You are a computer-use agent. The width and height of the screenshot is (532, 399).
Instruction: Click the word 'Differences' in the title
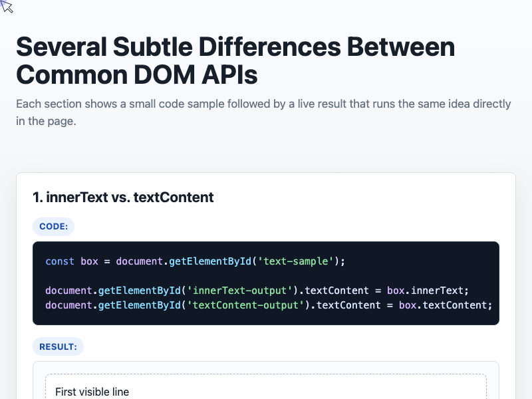(270, 47)
